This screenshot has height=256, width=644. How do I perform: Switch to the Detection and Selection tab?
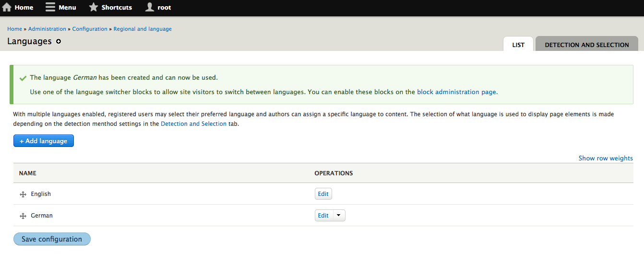[586, 45]
